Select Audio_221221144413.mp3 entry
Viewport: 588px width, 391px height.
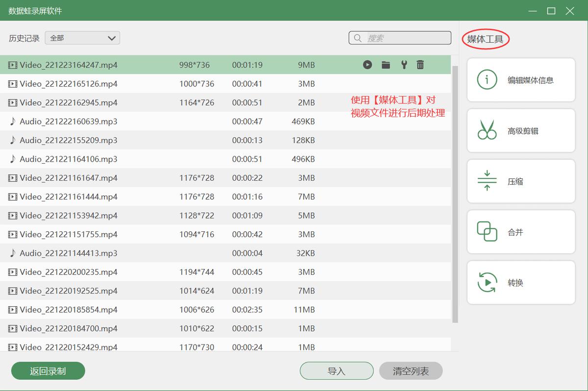click(x=69, y=253)
